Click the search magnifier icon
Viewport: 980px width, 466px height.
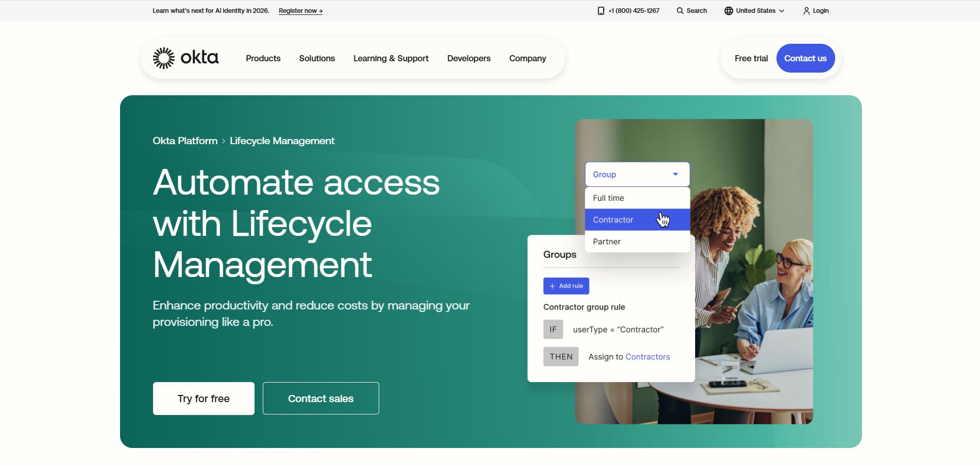(x=680, y=10)
